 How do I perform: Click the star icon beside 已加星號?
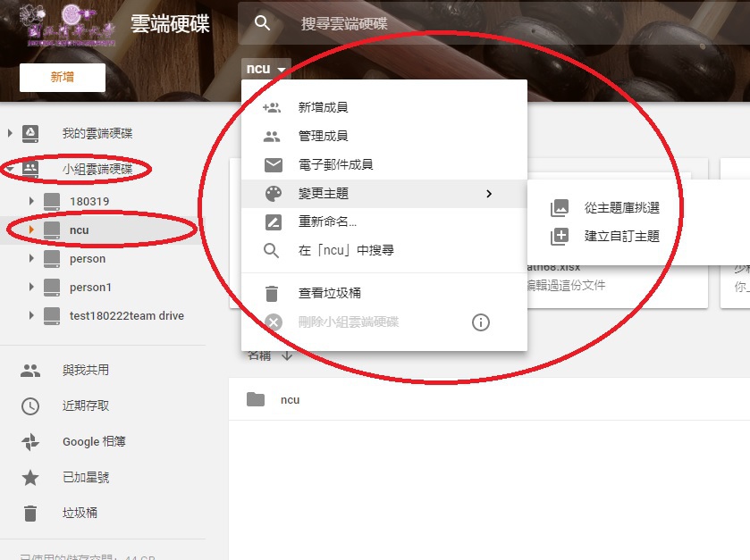(x=30, y=478)
